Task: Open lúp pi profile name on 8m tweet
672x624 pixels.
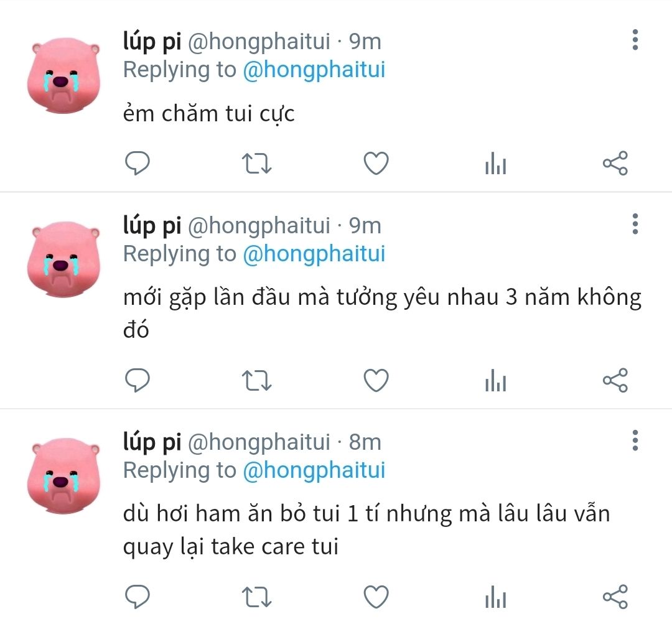Action: click(x=152, y=442)
